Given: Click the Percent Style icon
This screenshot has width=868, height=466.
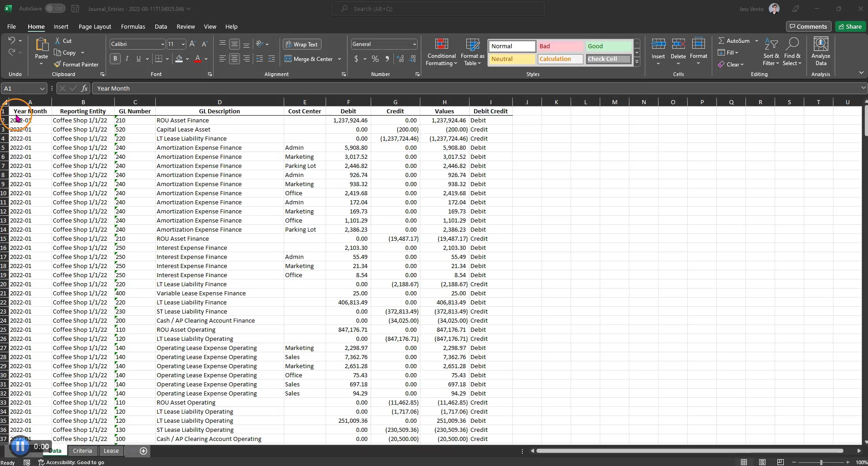Looking at the screenshot, I should [375, 59].
